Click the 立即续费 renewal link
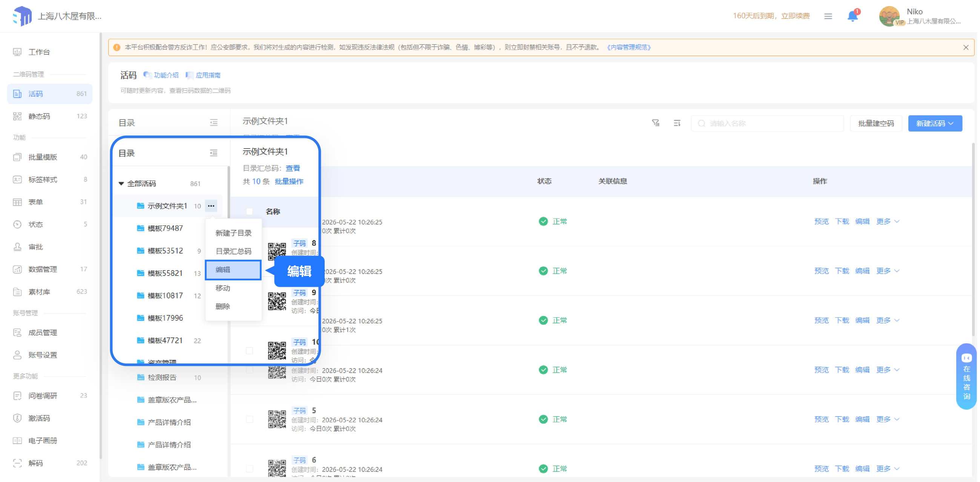Screen dimensions: 980x482 pos(795,16)
